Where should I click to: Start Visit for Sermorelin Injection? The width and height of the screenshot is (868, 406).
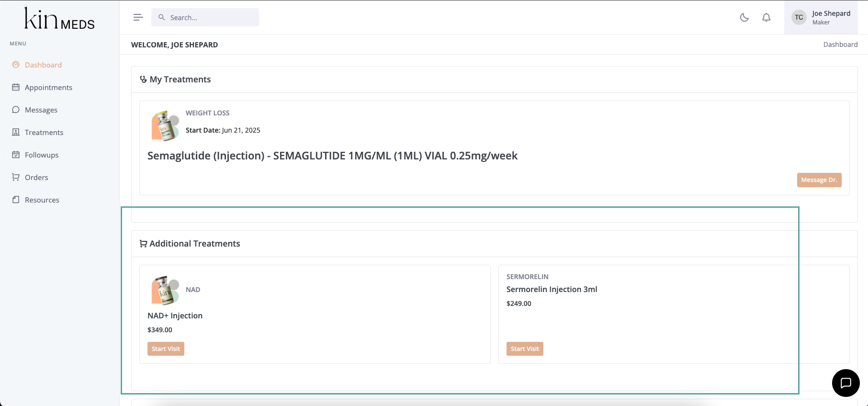pos(525,349)
